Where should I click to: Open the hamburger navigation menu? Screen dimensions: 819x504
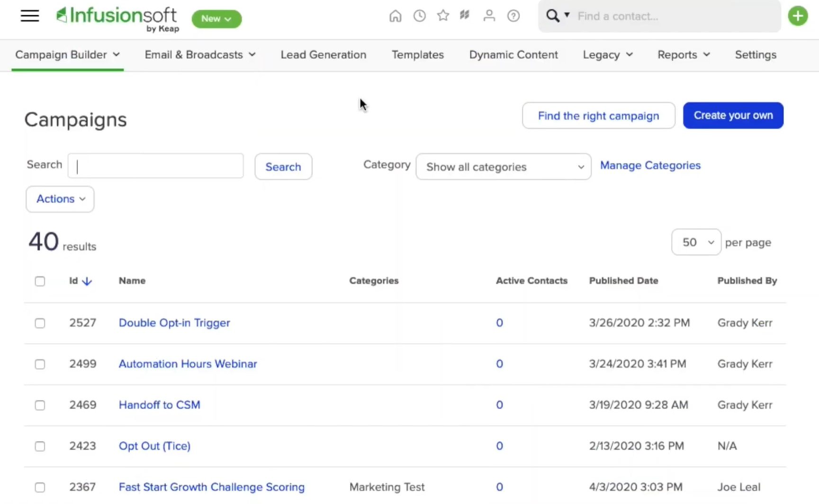pos(29,16)
